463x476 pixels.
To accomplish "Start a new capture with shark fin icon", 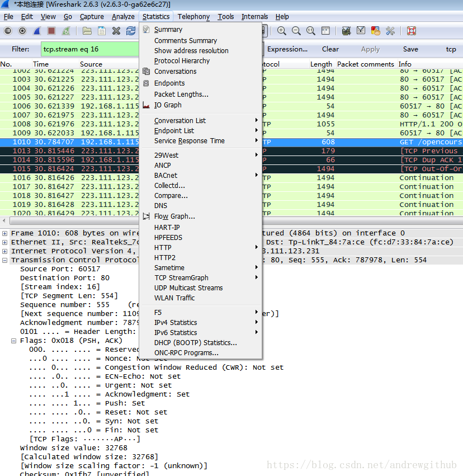I will (x=37, y=31).
